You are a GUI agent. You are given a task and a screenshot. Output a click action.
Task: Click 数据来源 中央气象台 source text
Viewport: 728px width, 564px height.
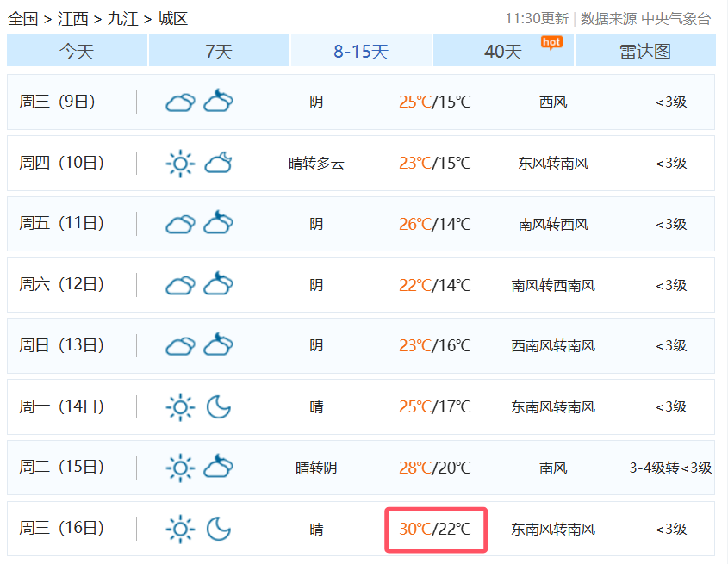tap(646, 19)
